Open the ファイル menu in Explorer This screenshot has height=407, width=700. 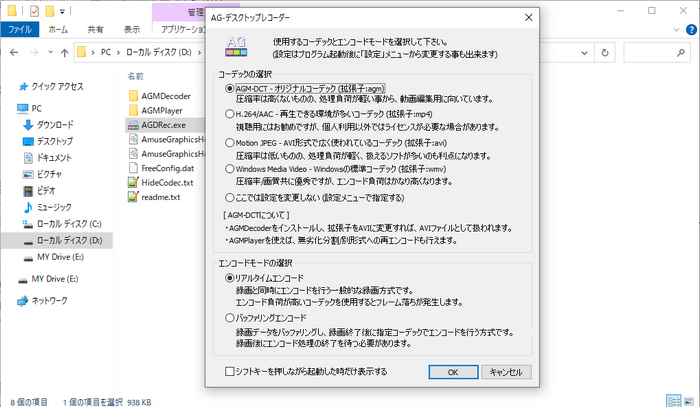click(20, 29)
